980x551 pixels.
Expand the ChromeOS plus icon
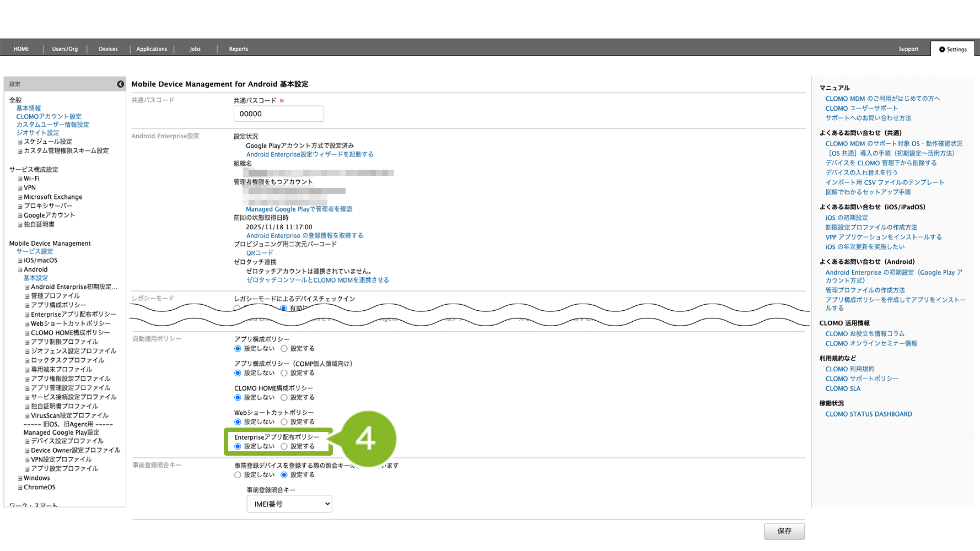(x=20, y=488)
